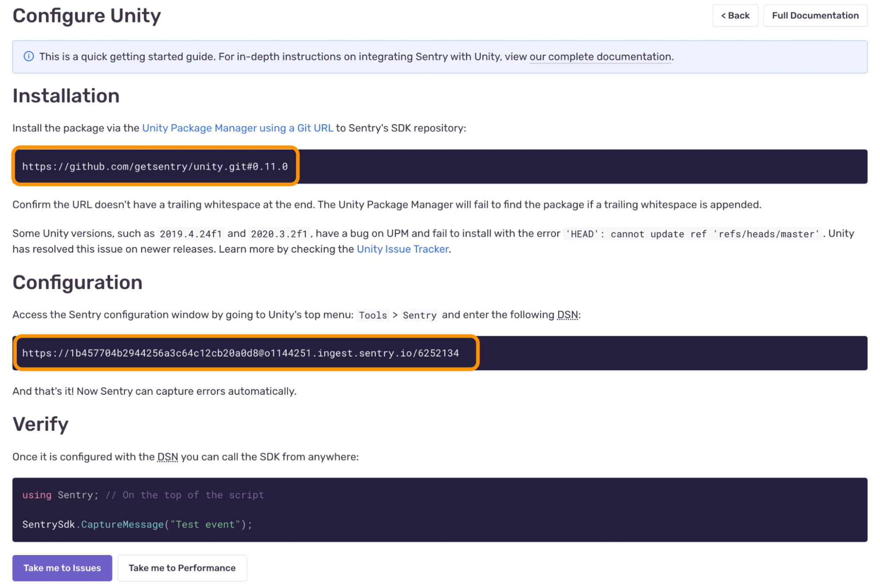Image resolution: width=880 pixels, height=588 pixels.
Task: Open the complete documentation link
Action: tap(600, 57)
